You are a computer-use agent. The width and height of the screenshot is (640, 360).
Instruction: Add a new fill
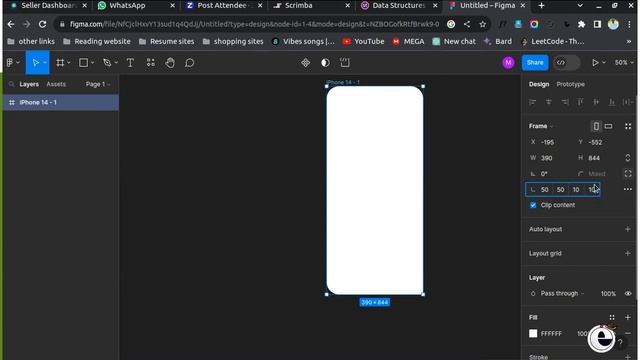pos(628,317)
